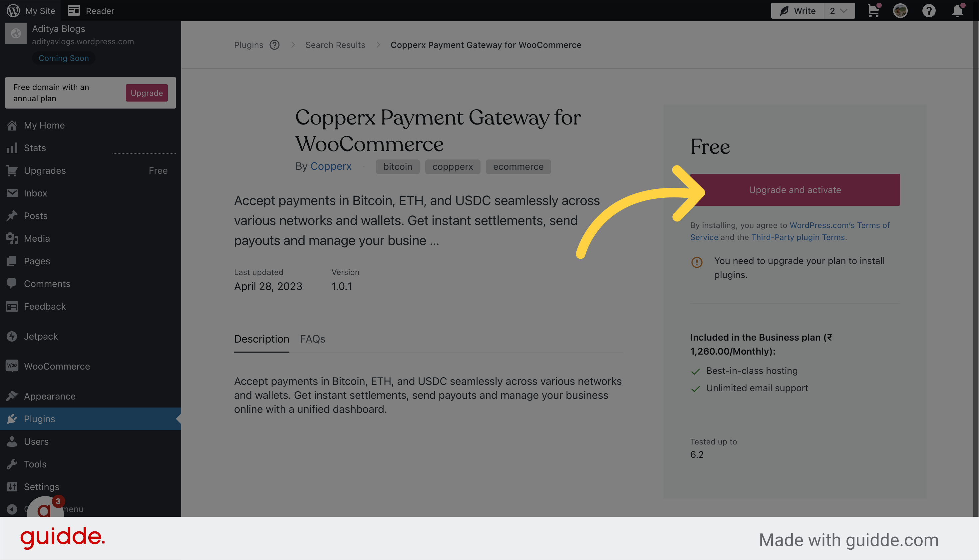Click the ecommerce tag filter
Viewport: 979px width, 560px height.
[x=518, y=167]
